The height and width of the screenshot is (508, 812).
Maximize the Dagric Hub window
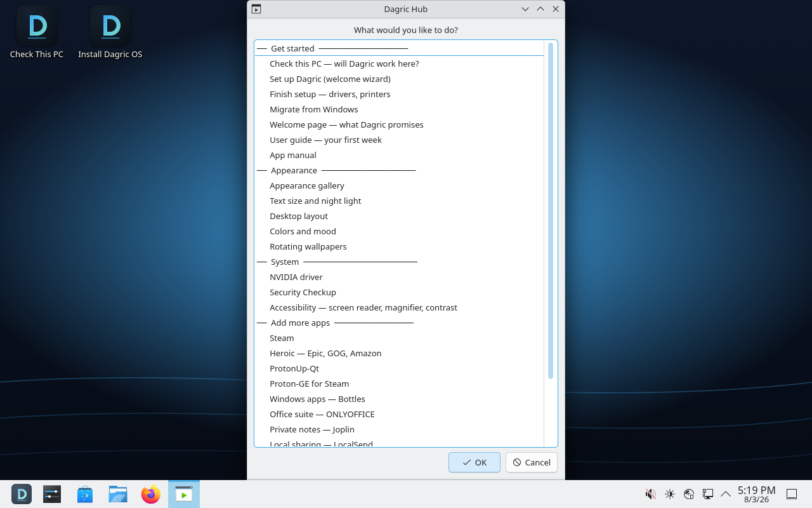tap(540, 9)
